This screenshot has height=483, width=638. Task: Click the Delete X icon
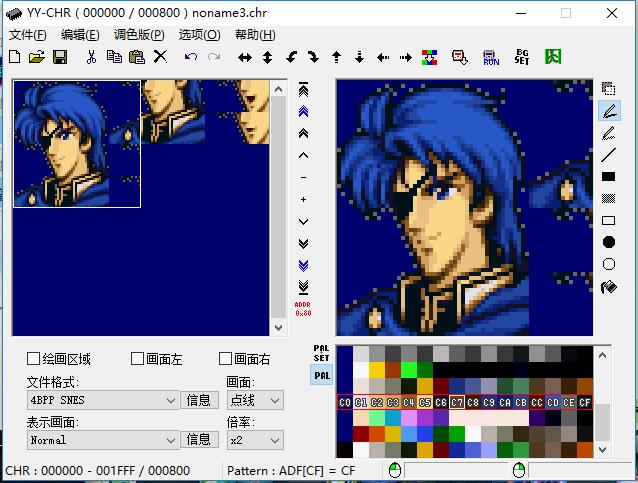(160, 56)
